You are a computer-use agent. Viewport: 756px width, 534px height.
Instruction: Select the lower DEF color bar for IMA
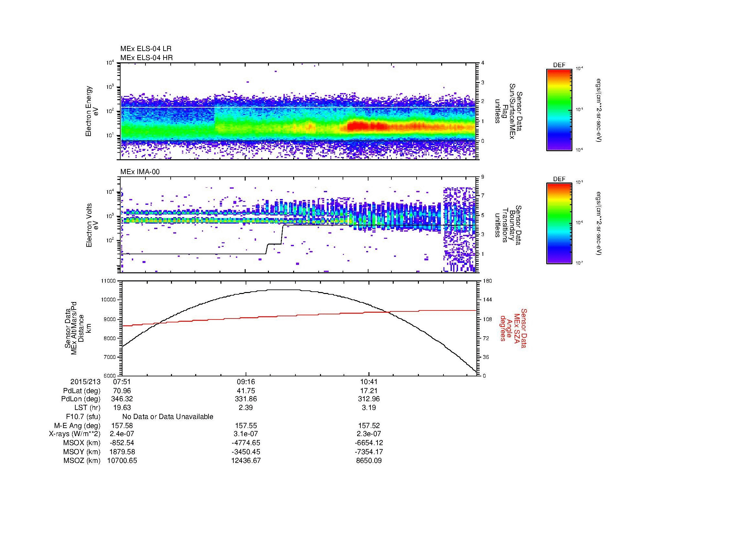coord(559,224)
